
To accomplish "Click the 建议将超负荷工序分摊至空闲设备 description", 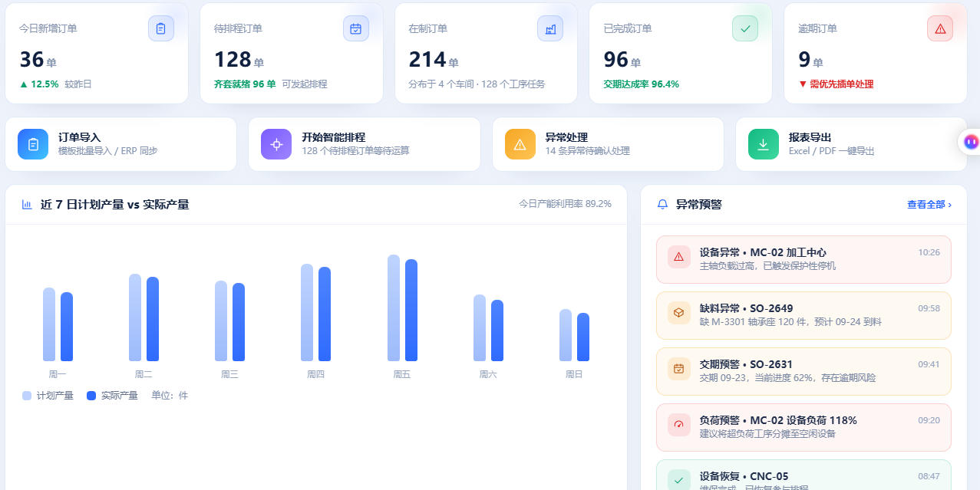I will 767,434.
